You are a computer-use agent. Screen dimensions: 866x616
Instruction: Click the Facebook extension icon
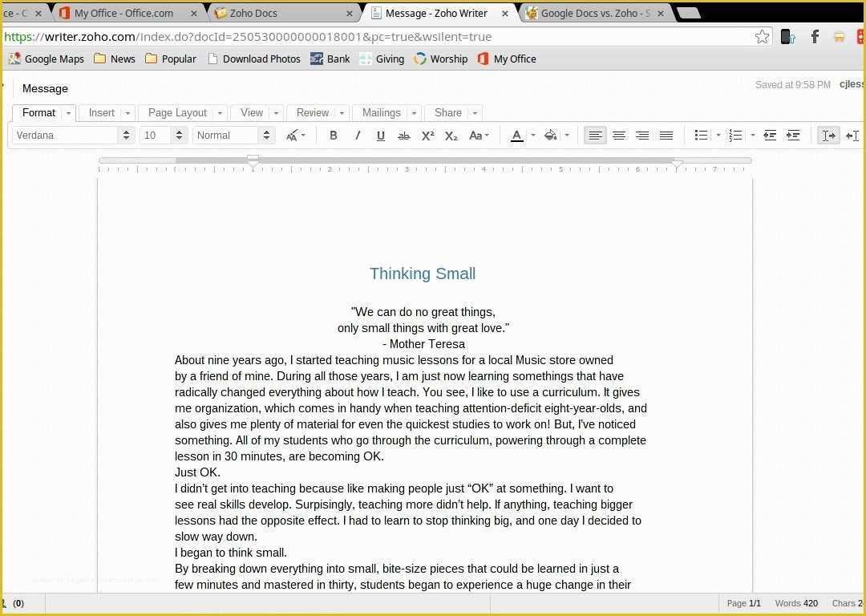click(x=815, y=37)
